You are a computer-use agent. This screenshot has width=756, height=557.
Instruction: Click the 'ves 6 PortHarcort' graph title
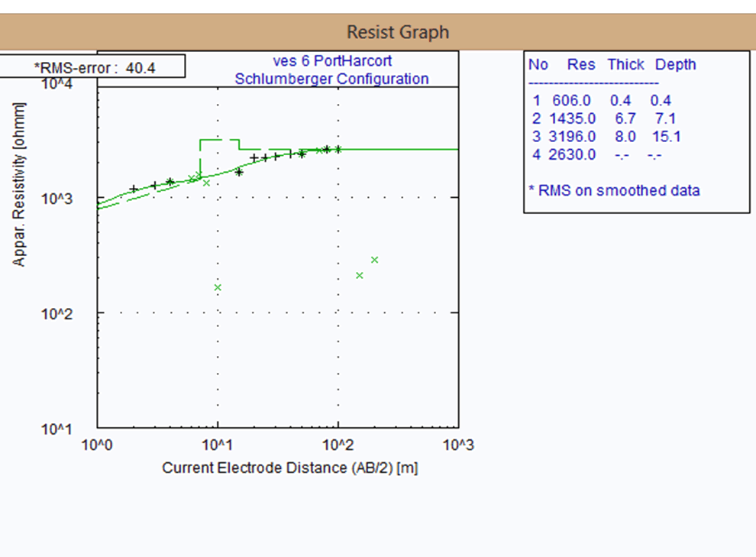coord(332,61)
